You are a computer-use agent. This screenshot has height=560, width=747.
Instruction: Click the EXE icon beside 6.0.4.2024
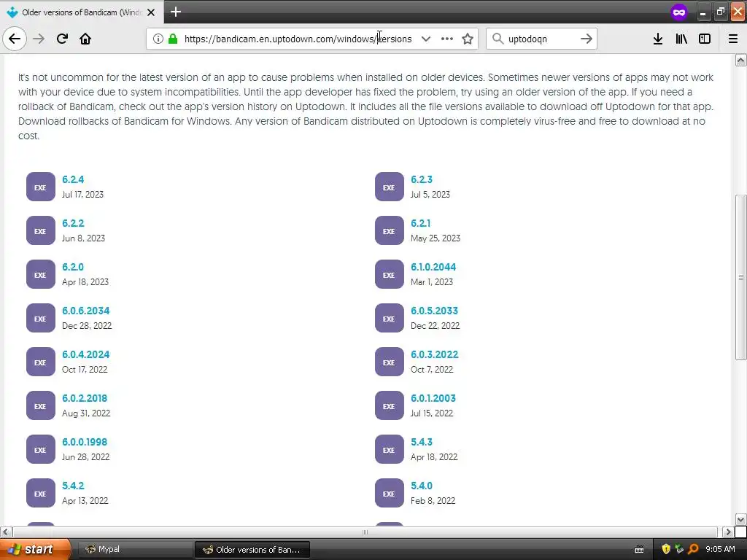click(41, 362)
